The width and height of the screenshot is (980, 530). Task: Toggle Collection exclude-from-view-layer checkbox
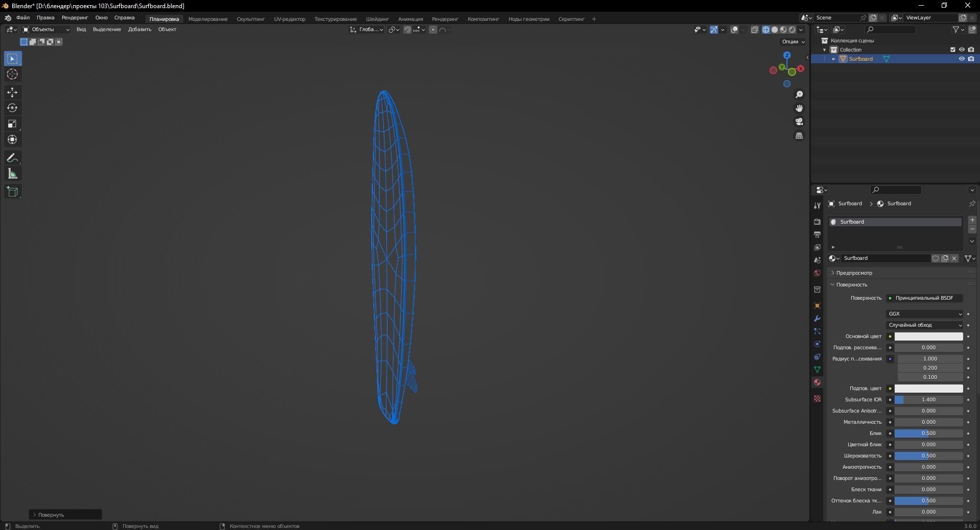[952, 50]
